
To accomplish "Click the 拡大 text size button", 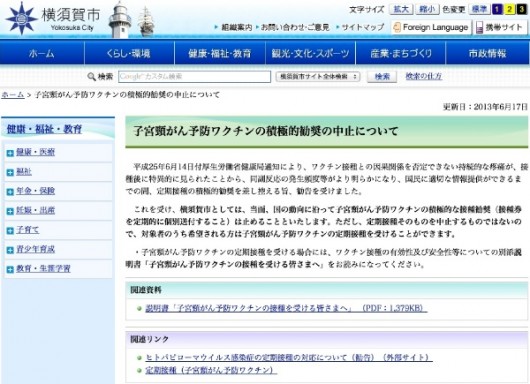I will pyautogui.click(x=401, y=9).
